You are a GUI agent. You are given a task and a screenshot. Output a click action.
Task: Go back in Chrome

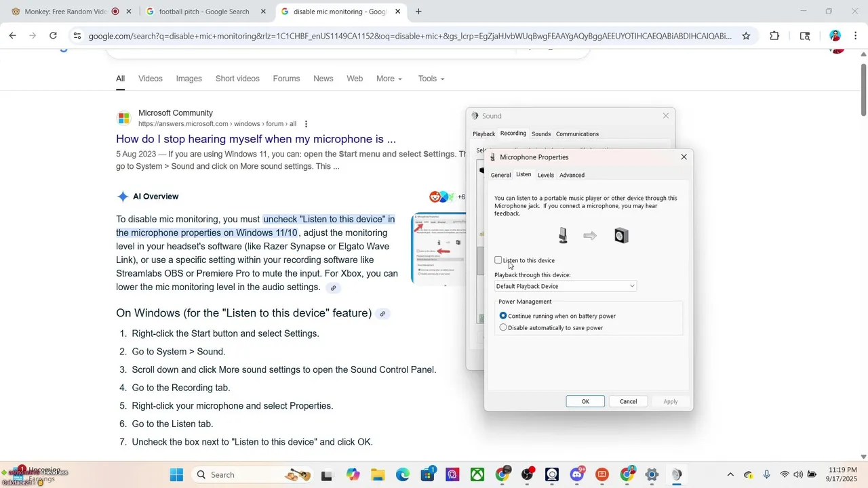click(12, 36)
